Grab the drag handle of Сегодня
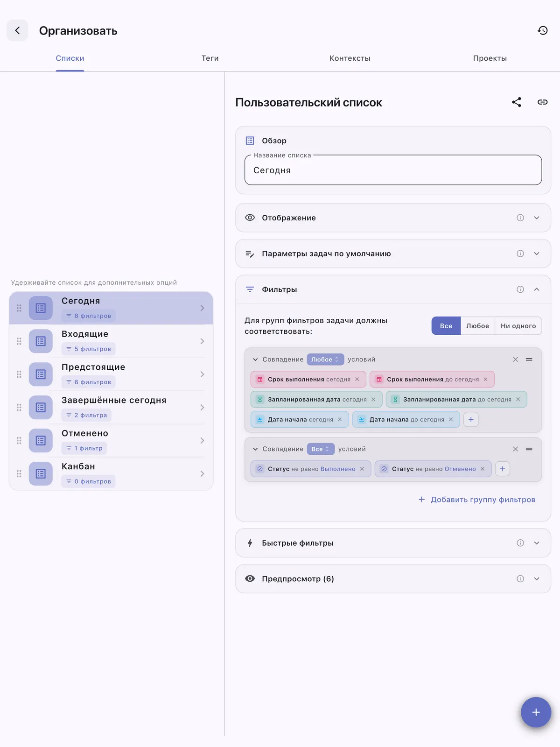 [x=19, y=308]
